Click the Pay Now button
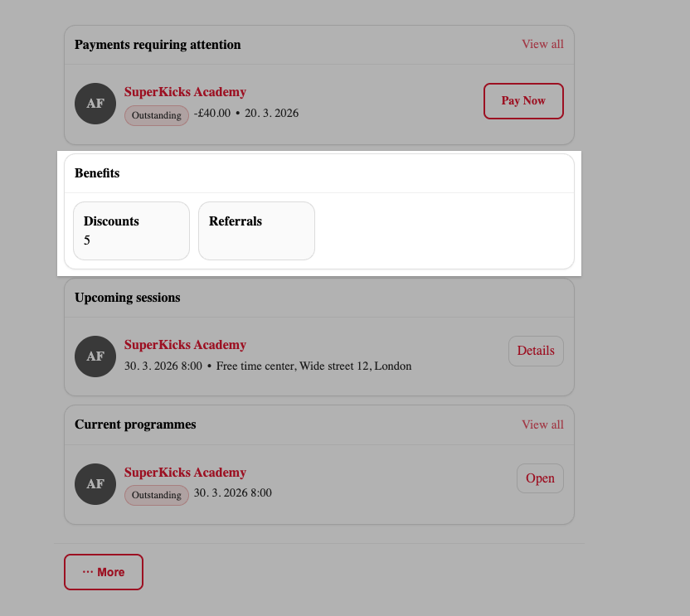690x616 pixels. click(x=523, y=100)
